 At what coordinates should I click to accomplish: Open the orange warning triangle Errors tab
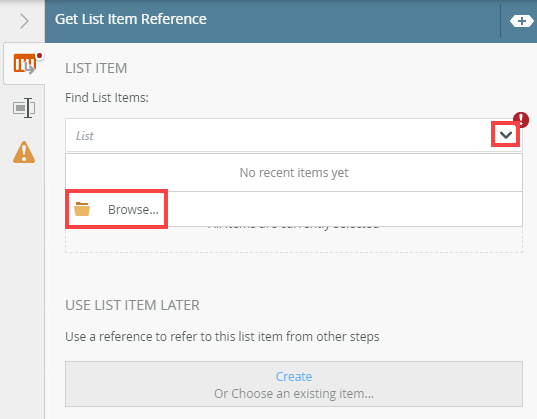pyautogui.click(x=24, y=152)
